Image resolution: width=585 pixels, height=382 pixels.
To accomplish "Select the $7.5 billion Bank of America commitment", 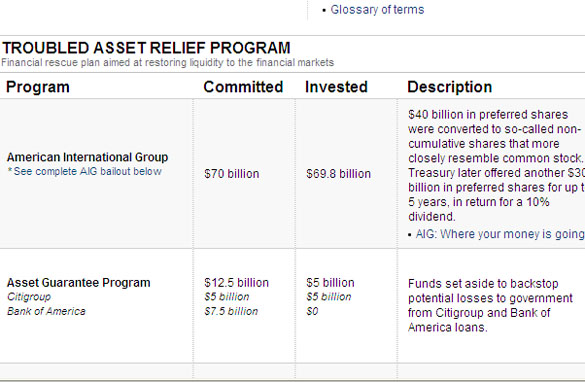I will click(x=231, y=311).
